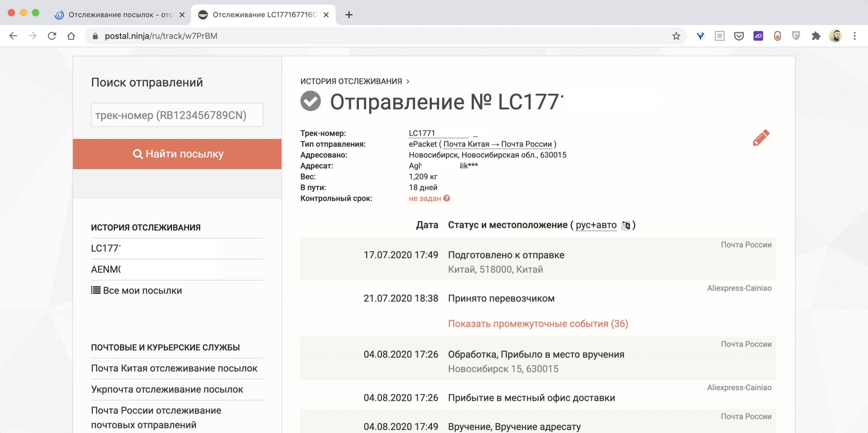The height and width of the screenshot is (433, 868).
Task: Close the 'Отслеживание LC177167716' tab
Action: (x=326, y=15)
